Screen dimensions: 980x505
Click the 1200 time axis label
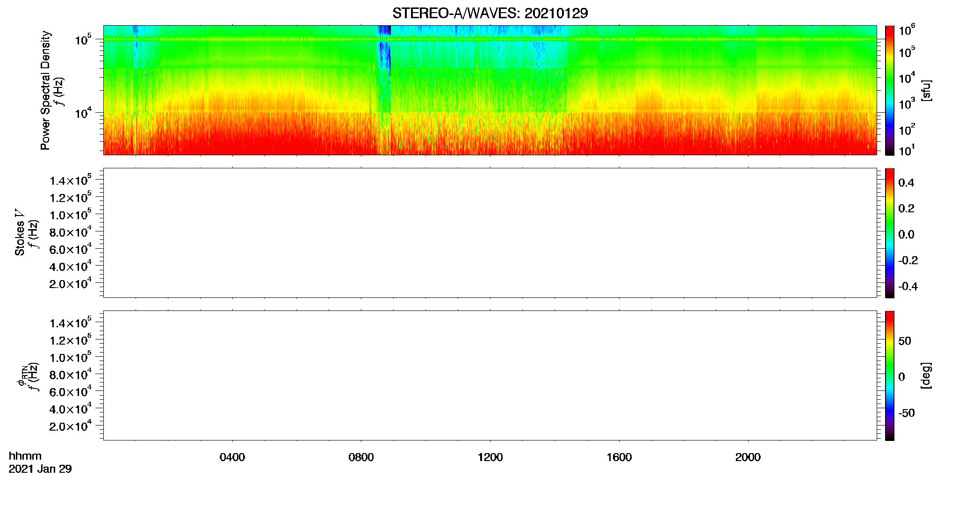(x=490, y=457)
